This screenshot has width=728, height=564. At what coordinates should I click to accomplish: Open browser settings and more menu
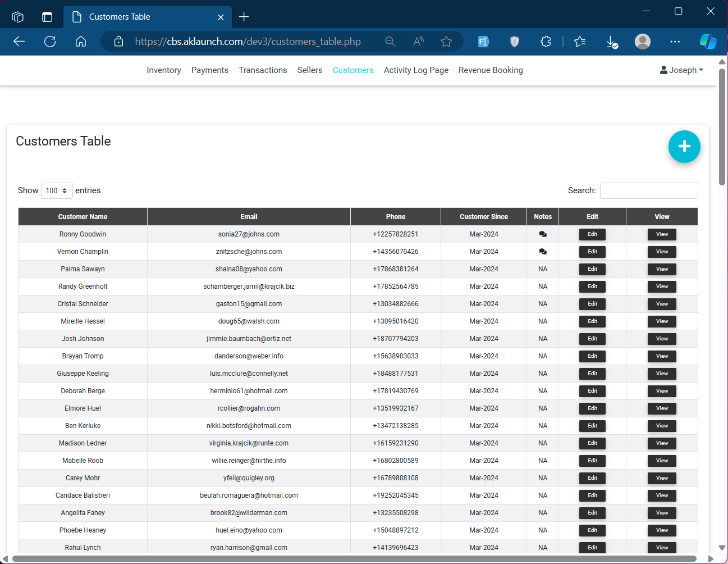[675, 42]
